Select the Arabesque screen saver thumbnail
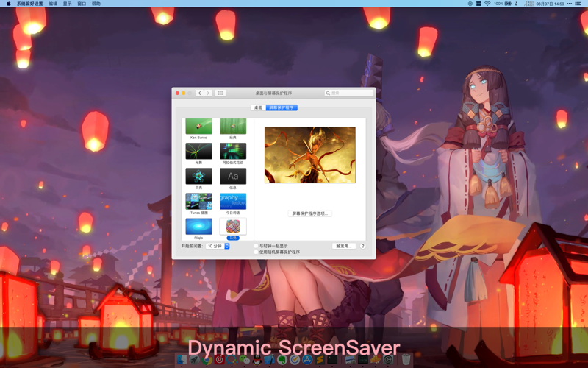Viewport: 588px width, 368px height. tap(233, 151)
